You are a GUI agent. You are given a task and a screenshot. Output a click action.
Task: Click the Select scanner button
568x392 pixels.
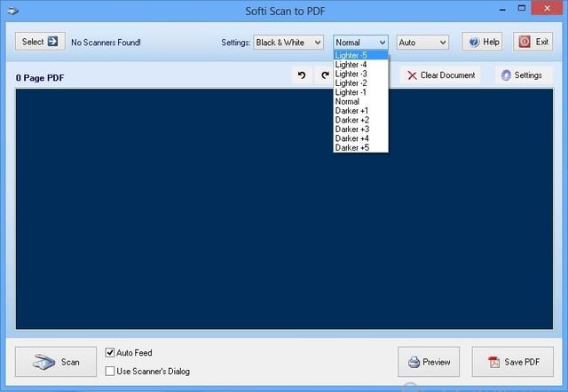[x=40, y=42]
